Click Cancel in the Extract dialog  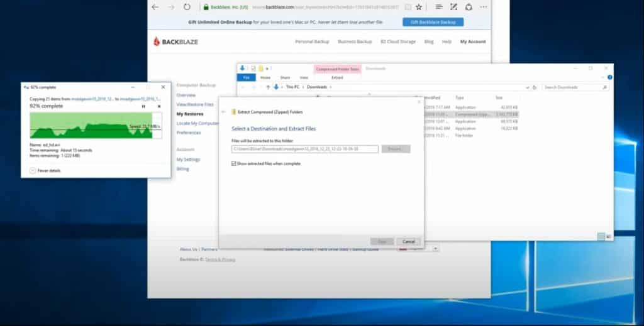tap(408, 242)
